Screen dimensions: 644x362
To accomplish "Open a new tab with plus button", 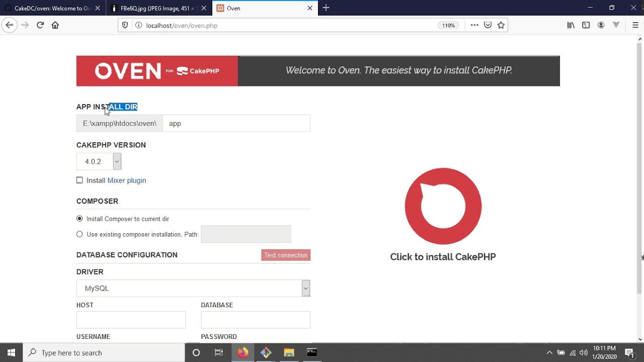I will (x=326, y=8).
